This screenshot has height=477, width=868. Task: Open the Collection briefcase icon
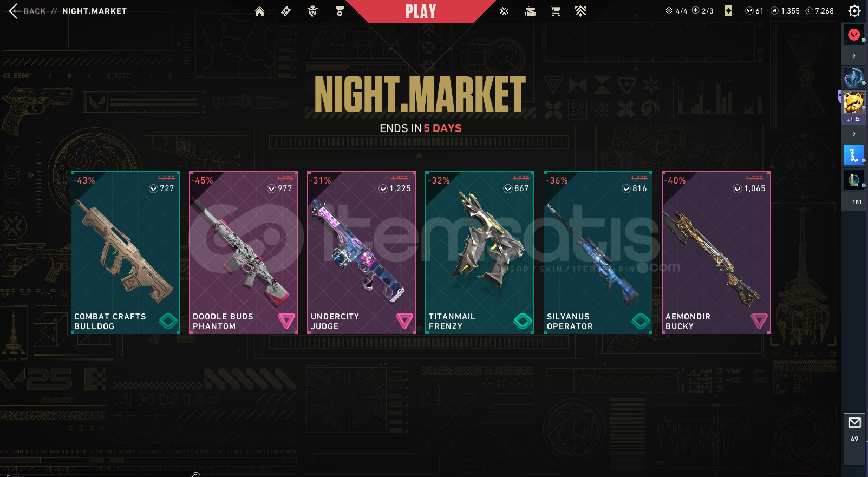click(531, 11)
